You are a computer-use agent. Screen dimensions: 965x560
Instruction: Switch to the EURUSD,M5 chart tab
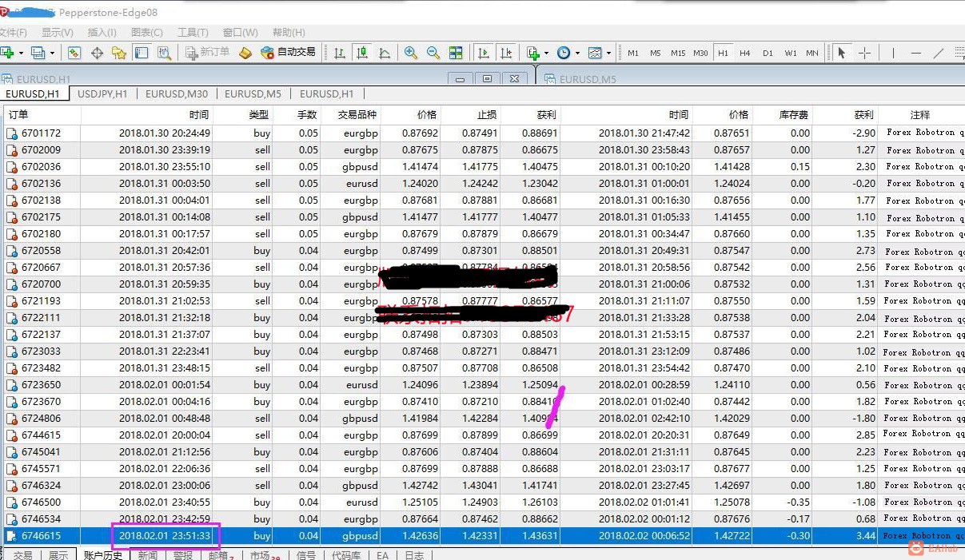coord(253,93)
